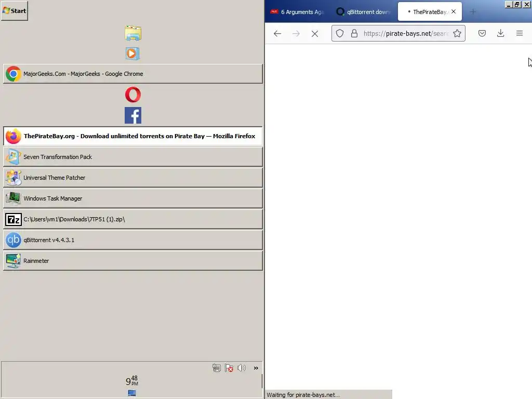Click the 7z icon in taskbar
The height and width of the screenshot is (399, 532).
[x=13, y=220]
